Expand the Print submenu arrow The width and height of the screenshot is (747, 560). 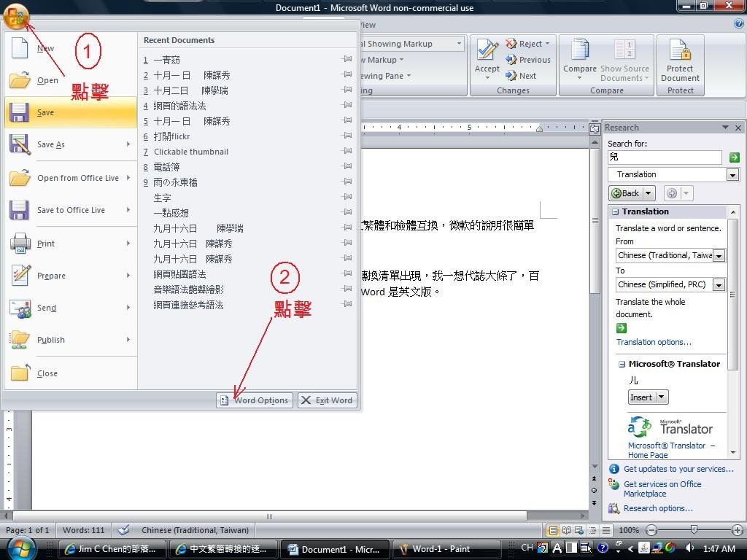(128, 244)
